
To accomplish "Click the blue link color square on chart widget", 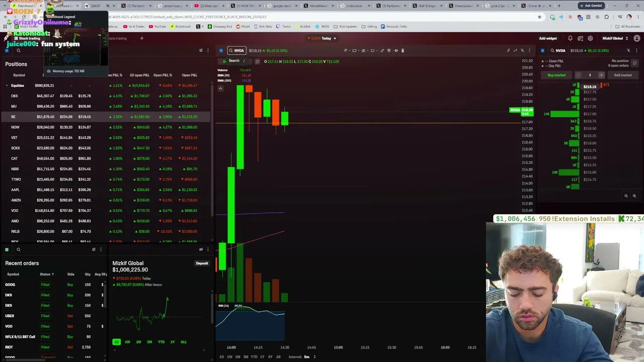I will [x=221, y=50].
